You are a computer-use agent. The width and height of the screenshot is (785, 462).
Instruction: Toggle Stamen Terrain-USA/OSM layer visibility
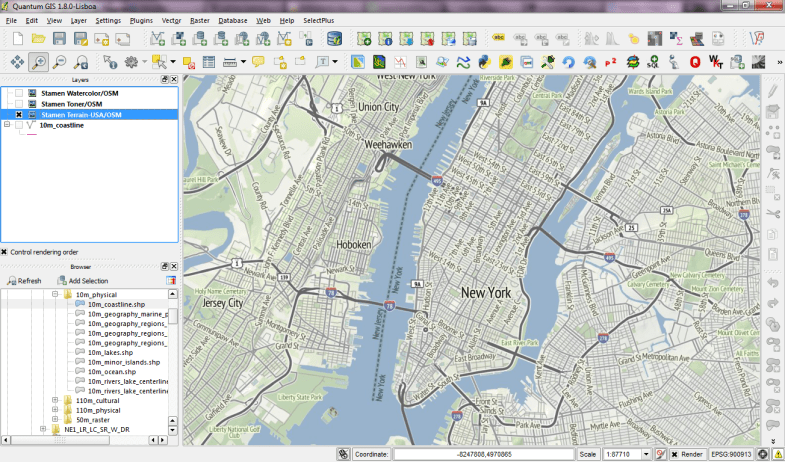click(19, 115)
